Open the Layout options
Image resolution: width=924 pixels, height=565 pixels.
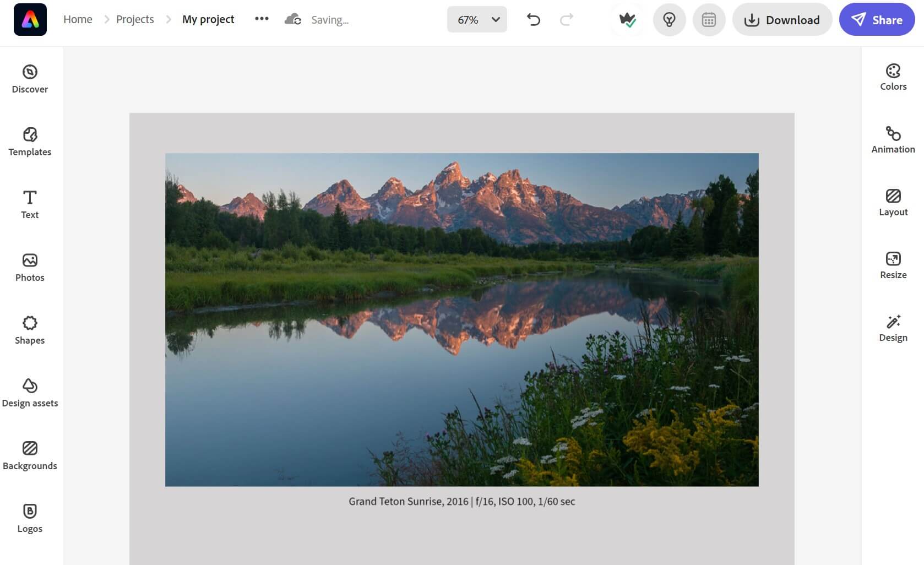coord(893,203)
